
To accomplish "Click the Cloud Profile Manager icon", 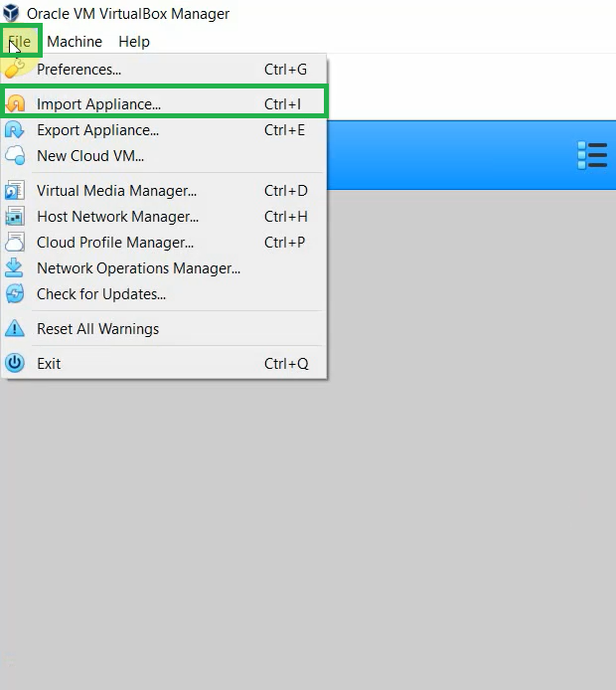I will point(15,242).
